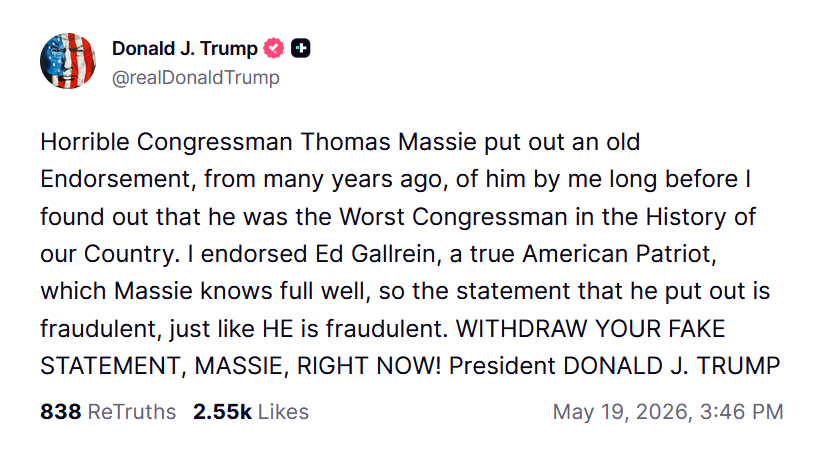The width and height of the screenshot is (820, 464).
Task: Open the Donald J. Trump display name
Action: [185, 48]
